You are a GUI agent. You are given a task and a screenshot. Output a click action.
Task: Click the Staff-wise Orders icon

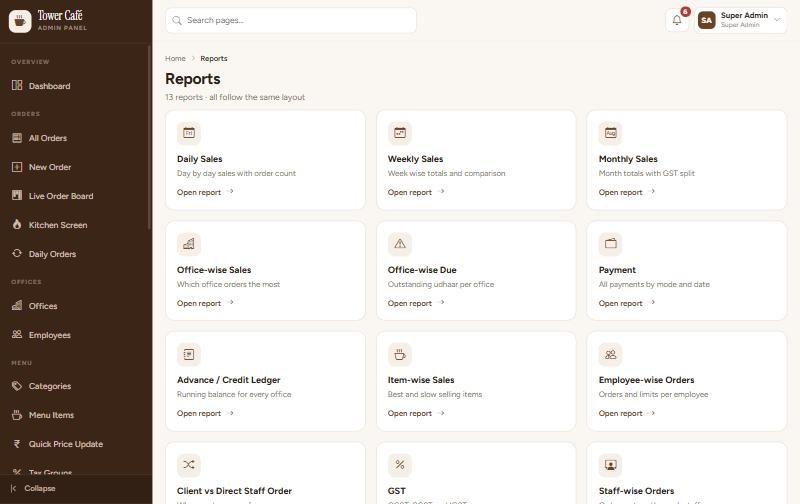[610, 465]
